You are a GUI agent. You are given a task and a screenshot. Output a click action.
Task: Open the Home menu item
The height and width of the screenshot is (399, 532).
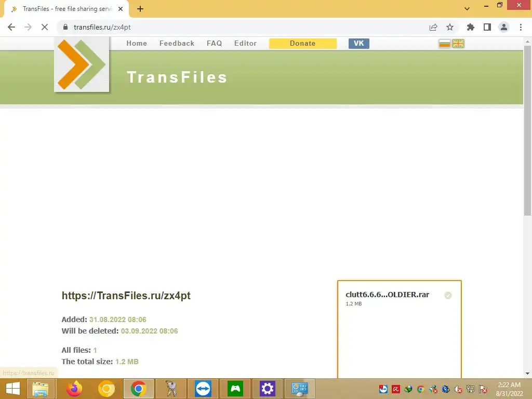137,44
